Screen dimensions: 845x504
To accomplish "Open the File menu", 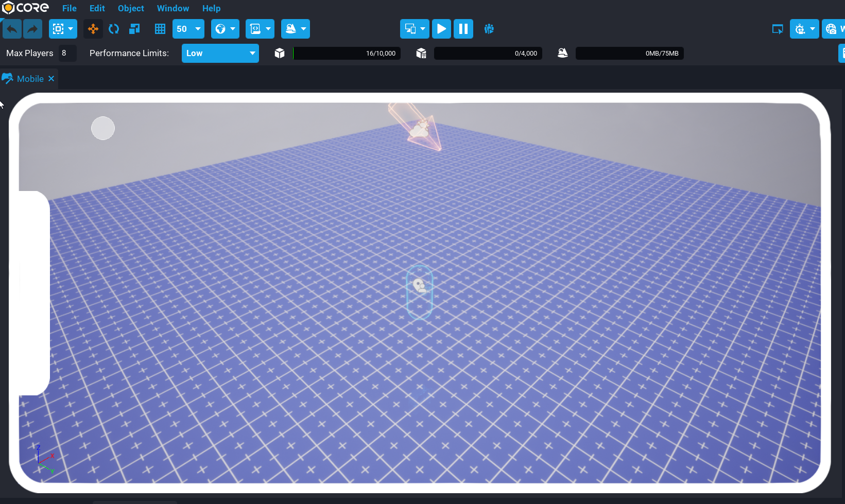I will [x=69, y=8].
